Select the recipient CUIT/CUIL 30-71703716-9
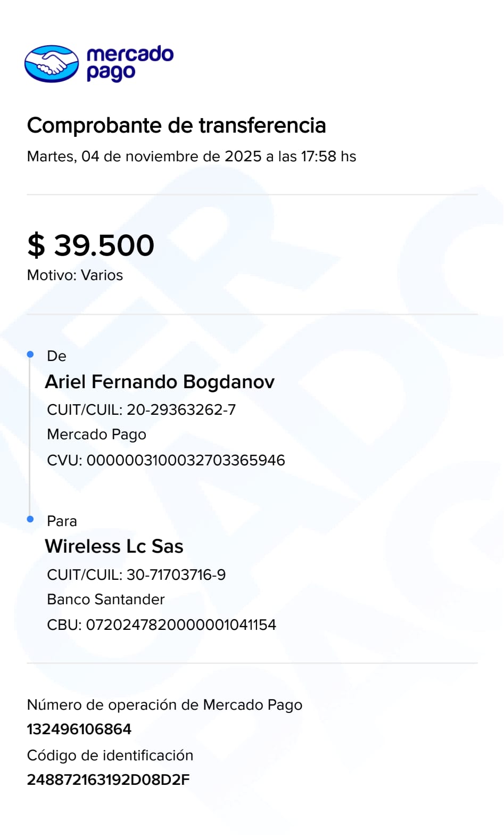This screenshot has height=837, width=504. tap(136, 575)
